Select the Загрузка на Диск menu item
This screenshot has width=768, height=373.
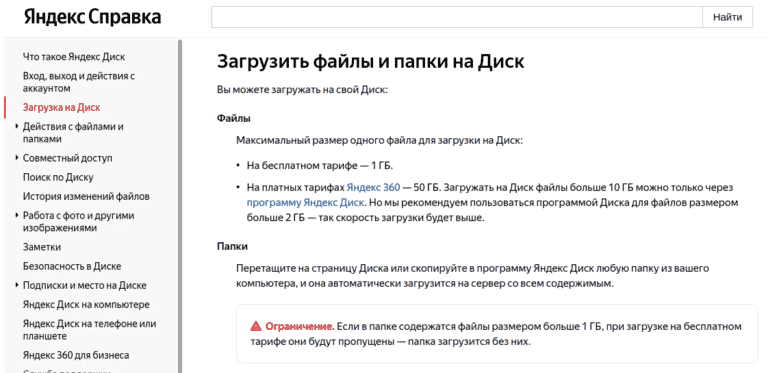coord(61,107)
